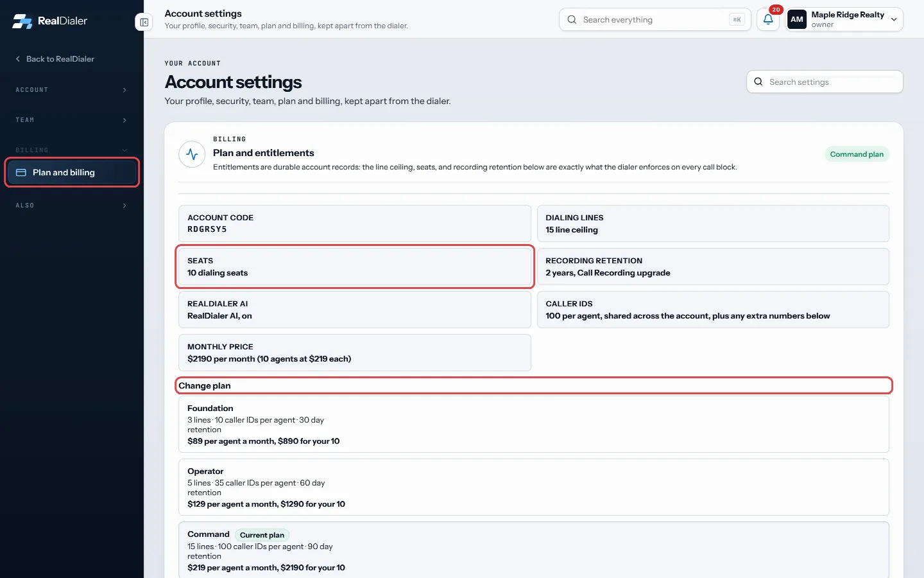Choose the Operator plan option
This screenshot has width=924, height=578.
[534, 487]
